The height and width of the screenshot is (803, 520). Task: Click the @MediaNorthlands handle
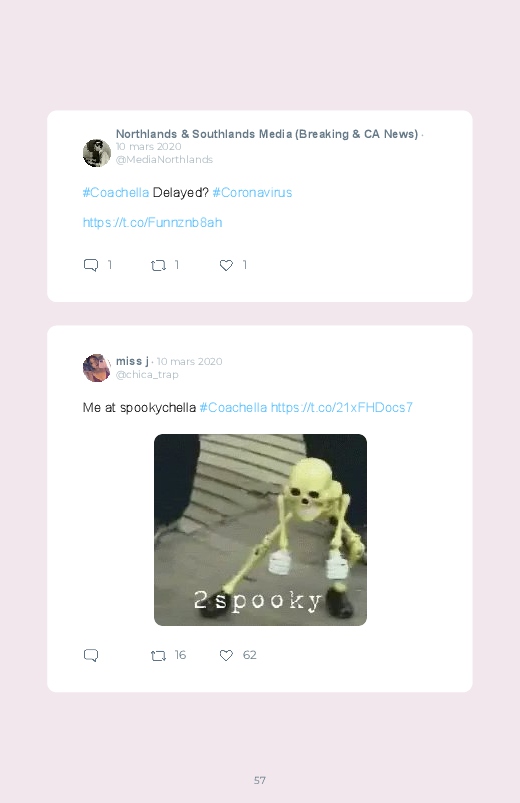coord(164,160)
